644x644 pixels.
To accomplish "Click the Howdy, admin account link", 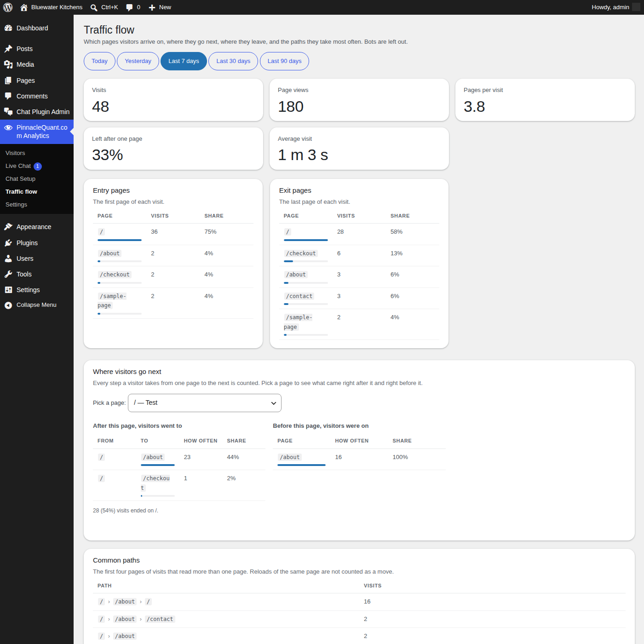I will coord(610,7).
